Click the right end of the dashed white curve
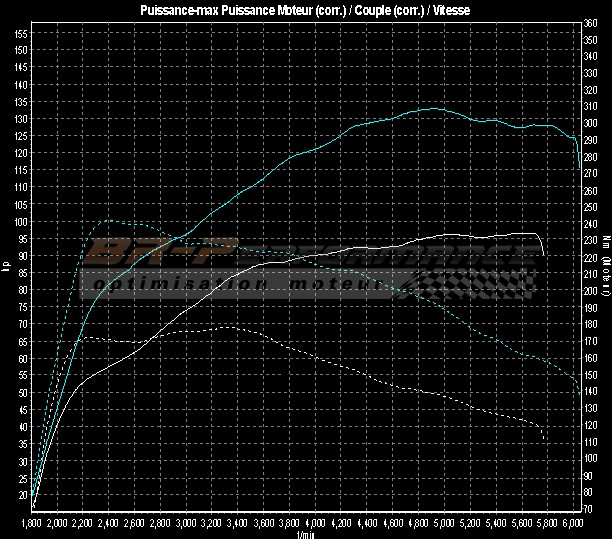 [544, 441]
